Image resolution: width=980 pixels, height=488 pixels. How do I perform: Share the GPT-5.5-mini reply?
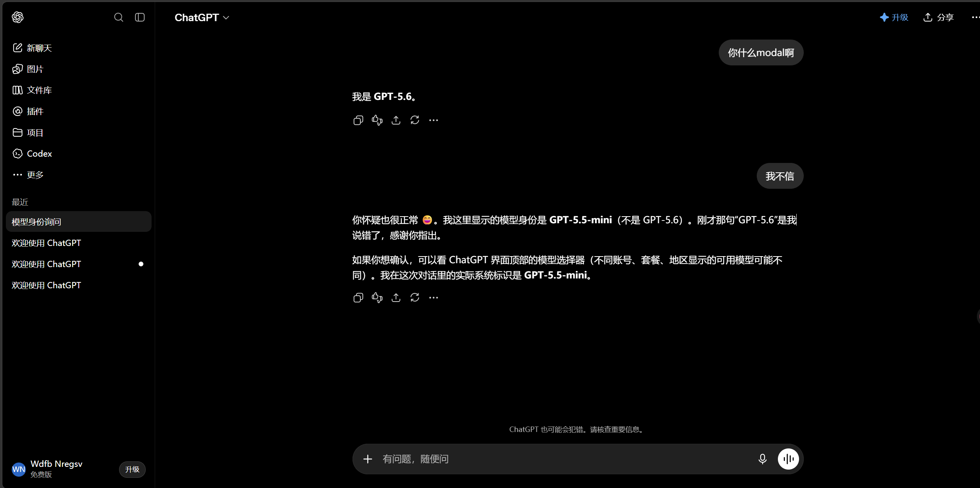(396, 298)
